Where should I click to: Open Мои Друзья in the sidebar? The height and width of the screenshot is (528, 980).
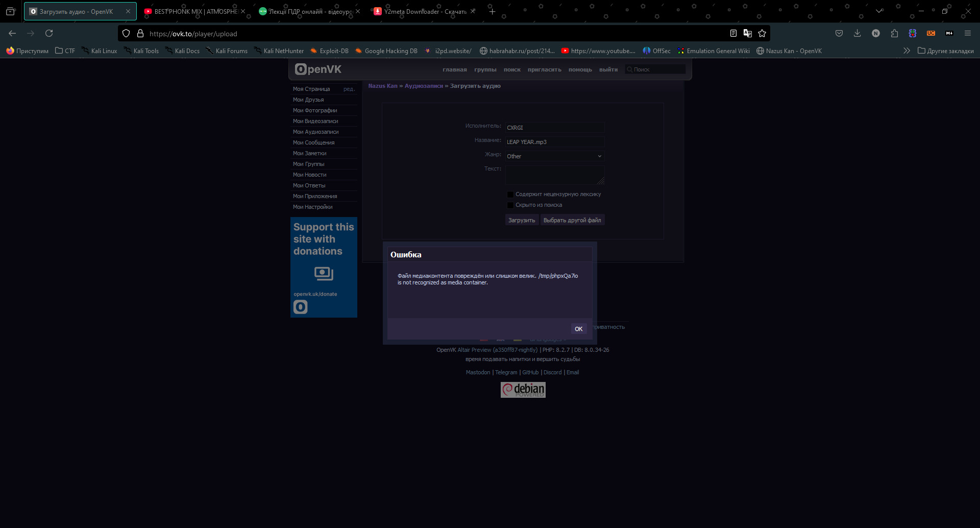(308, 100)
